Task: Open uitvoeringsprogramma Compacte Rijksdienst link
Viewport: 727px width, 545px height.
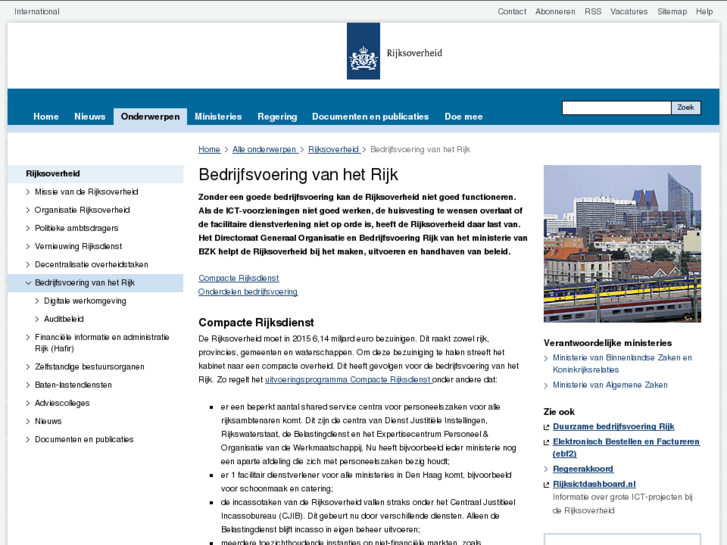Action: (x=348, y=379)
